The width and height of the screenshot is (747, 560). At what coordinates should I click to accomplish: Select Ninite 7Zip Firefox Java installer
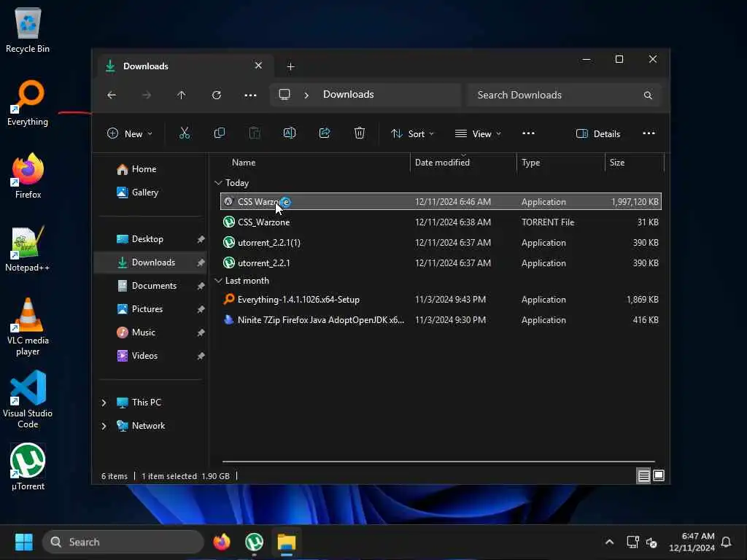tap(441, 320)
